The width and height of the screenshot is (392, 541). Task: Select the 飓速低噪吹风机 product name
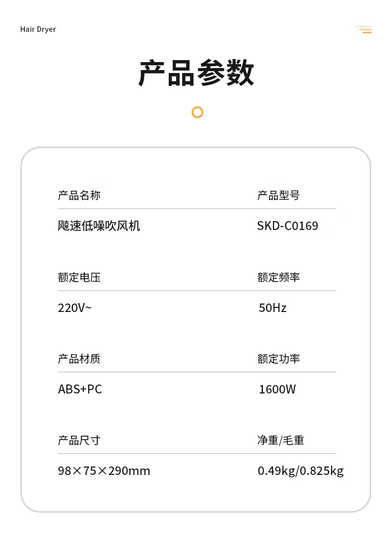pos(99,226)
